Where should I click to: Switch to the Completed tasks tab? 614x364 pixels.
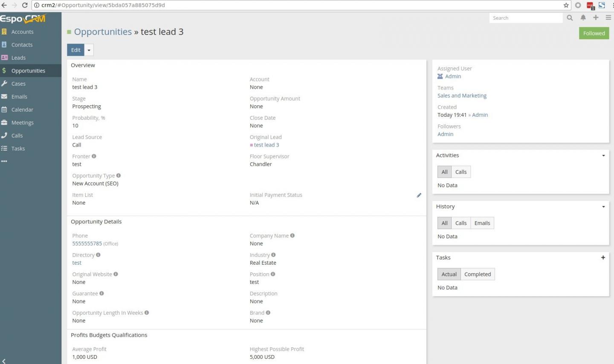click(x=477, y=274)
